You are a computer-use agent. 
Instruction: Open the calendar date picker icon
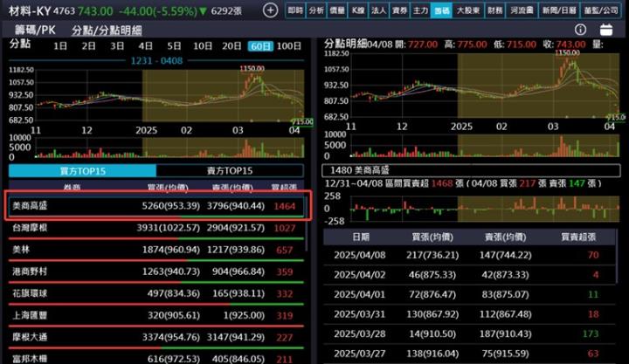(605, 30)
